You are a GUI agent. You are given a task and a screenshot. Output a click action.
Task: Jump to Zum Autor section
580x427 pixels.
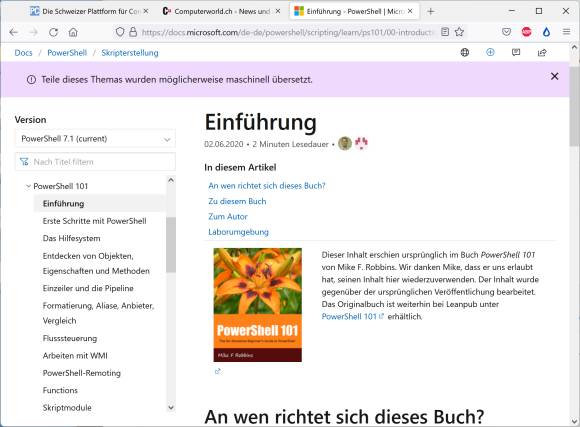228,216
